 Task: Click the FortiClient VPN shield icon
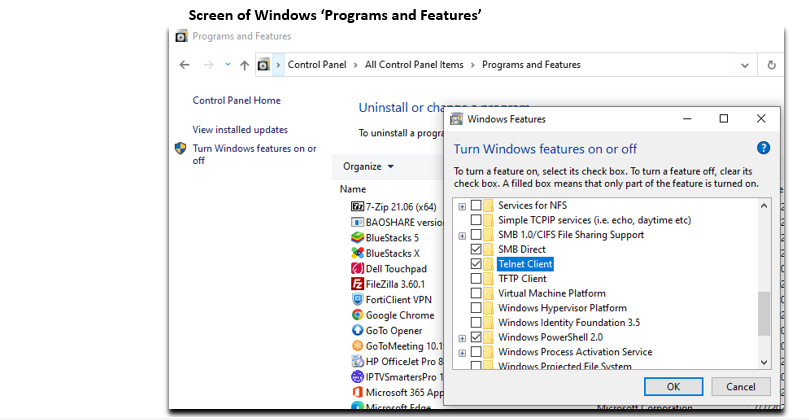tap(357, 300)
